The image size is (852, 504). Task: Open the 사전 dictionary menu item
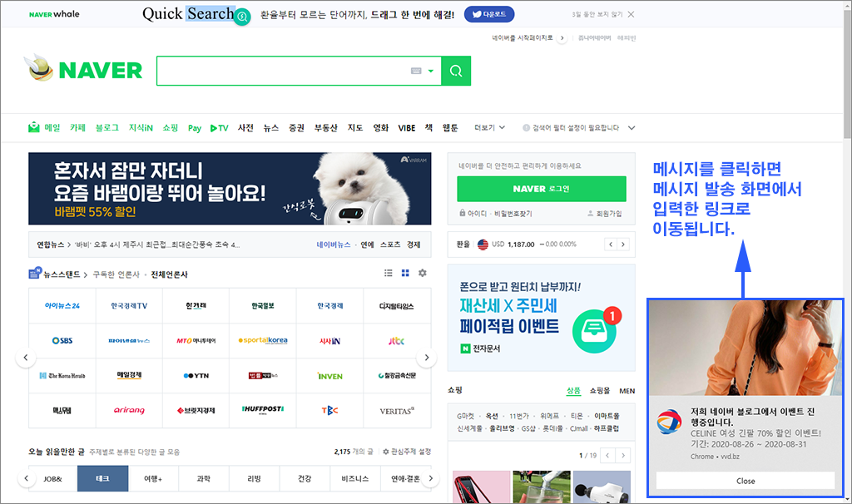tap(245, 127)
